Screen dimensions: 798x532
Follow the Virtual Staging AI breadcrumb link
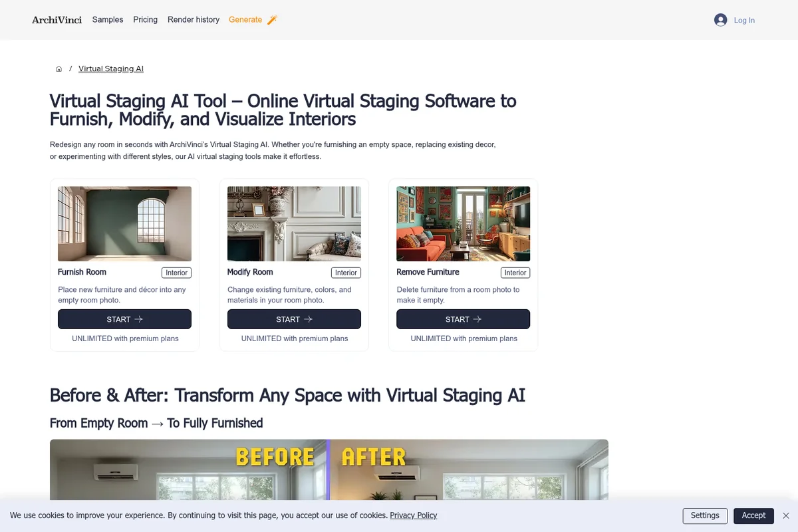(110, 68)
